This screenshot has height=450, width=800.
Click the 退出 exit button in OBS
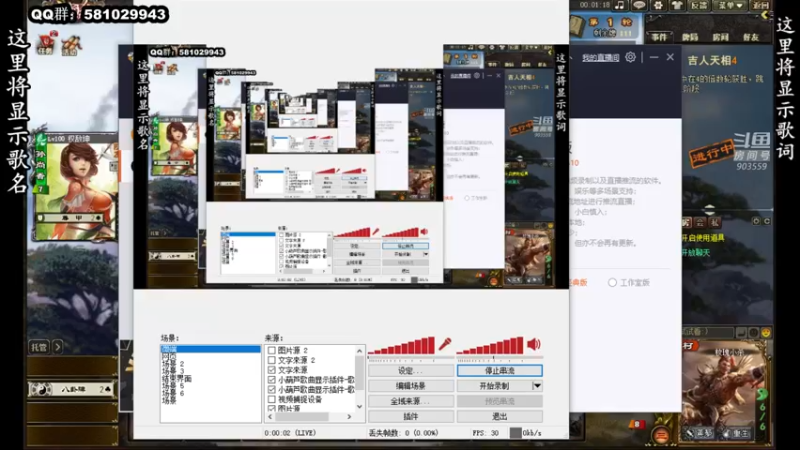[499, 416]
